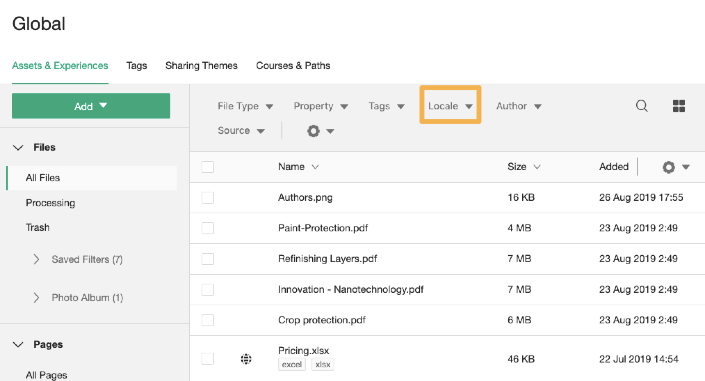The width and height of the screenshot is (705, 381).
Task: Click the 22 Jul 2019 14:54 date
Action: (x=639, y=359)
